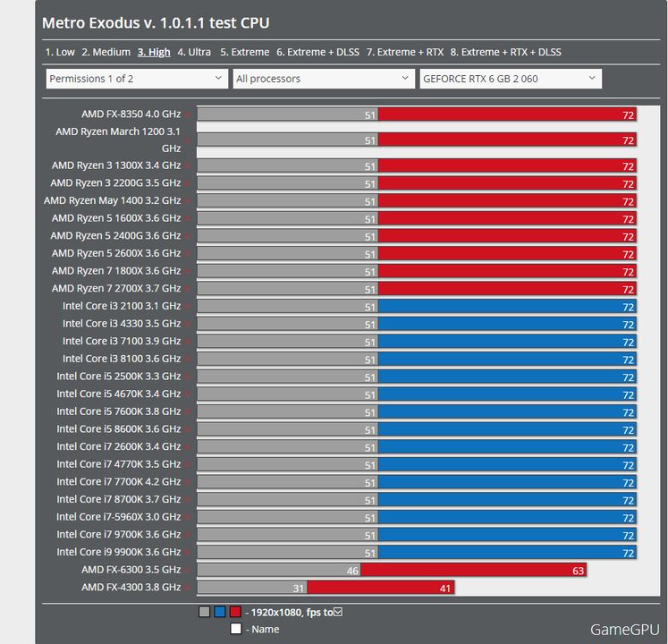Toggle the white Name legend box
Image resolution: width=668 pixels, height=644 pixels.
point(236,629)
